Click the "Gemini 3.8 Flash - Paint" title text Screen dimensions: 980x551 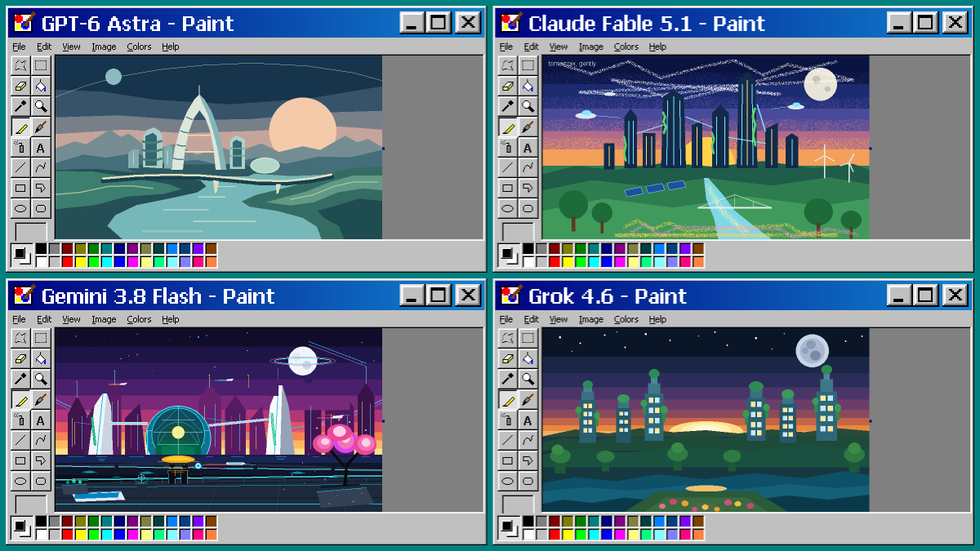point(158,295)
